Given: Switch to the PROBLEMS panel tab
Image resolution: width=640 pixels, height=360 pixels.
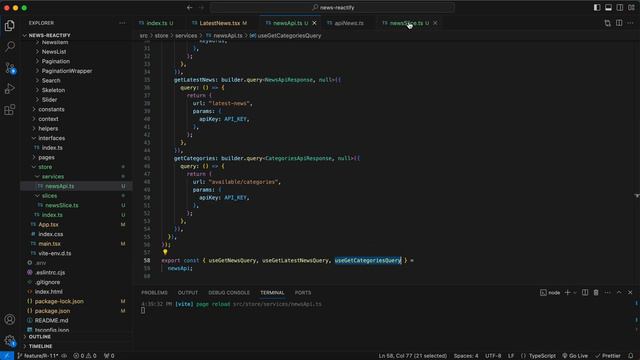Looking at the screenshot, I should pyautogui.click(x=154, y=293).
